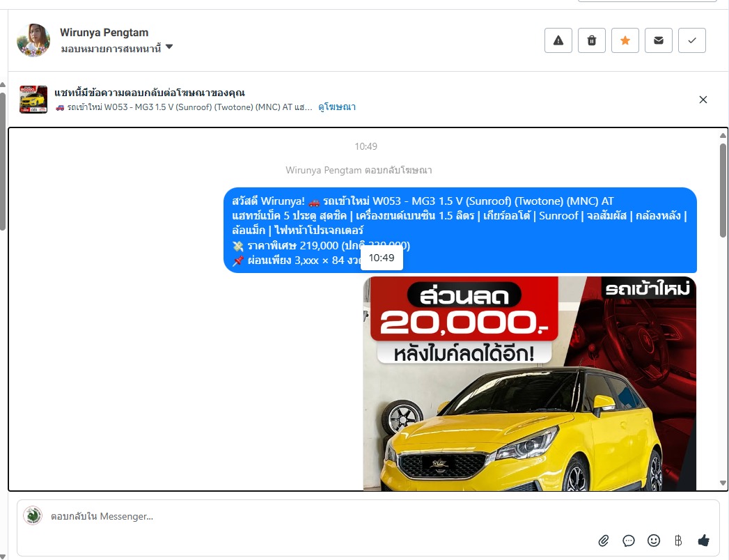This screenshot has height=560, width=729.
Task: Open the yellow MG3 car ad image
Action: tap(529, 383)
